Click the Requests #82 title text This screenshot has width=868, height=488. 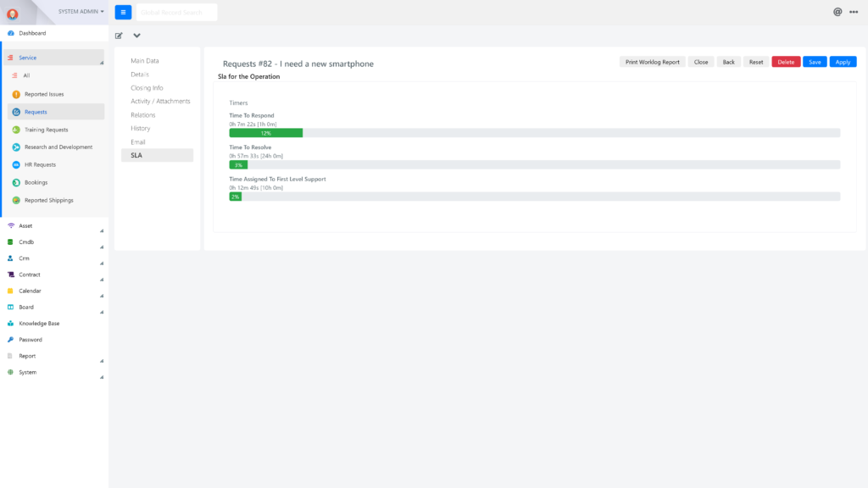click(298, 64)
